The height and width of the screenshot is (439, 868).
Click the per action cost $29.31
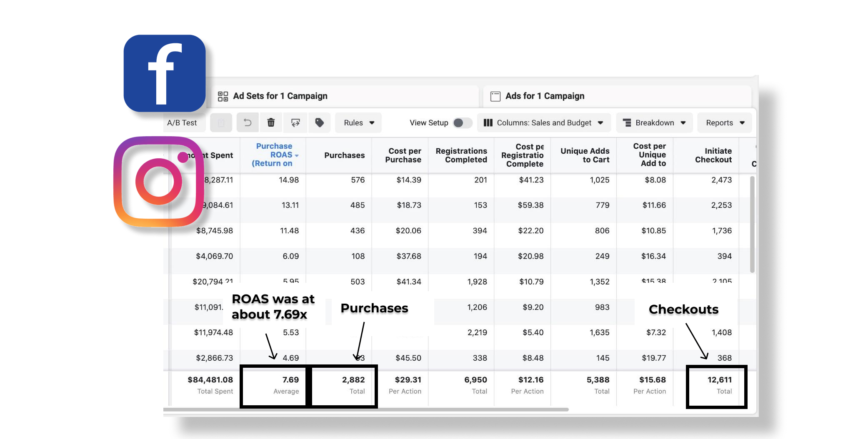[x=408, y=380]
